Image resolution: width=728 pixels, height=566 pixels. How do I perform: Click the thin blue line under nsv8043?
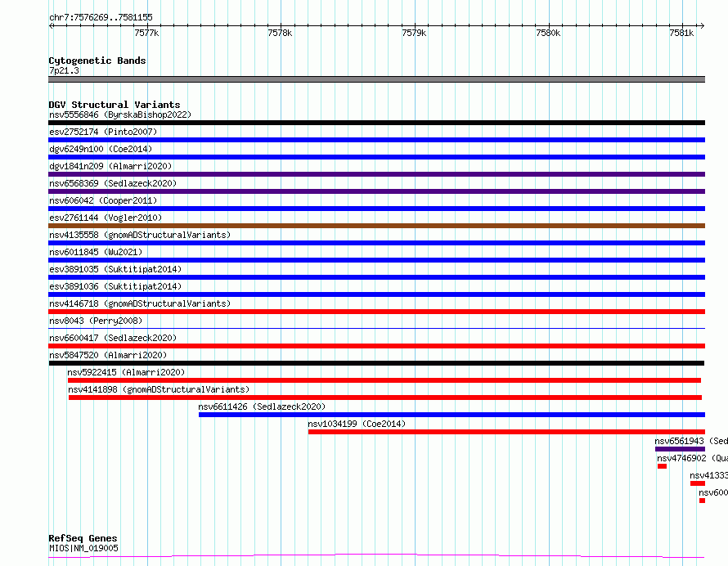(x=376, y=328)
